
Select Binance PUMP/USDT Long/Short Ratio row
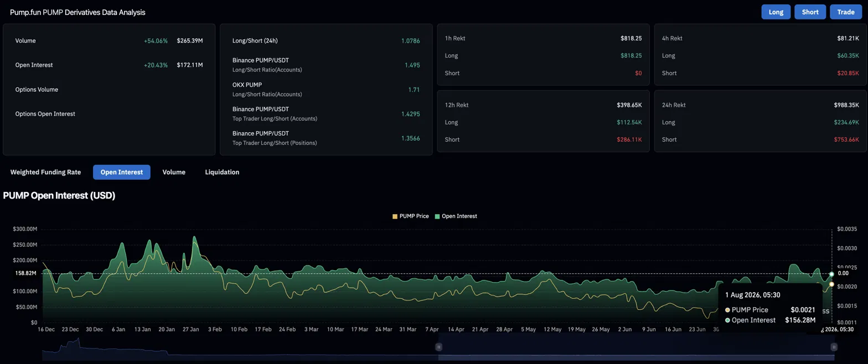click(326, 65)
